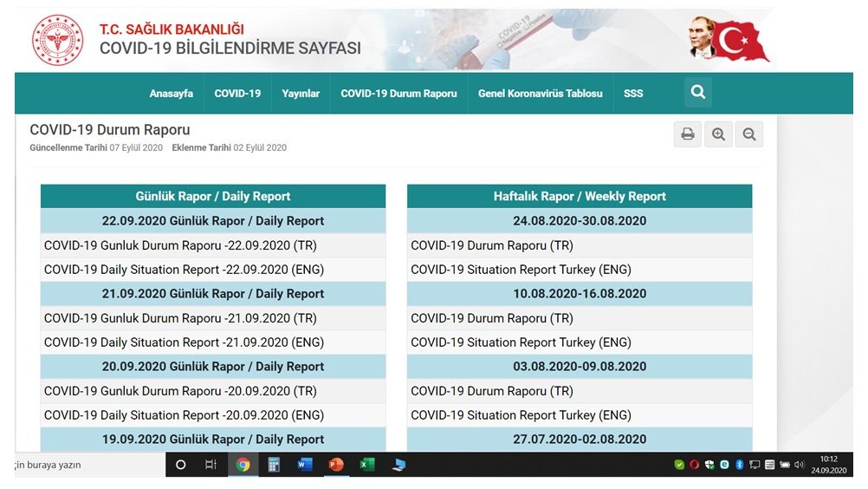Open the Calculator app in taskbar

click(274, 465)
